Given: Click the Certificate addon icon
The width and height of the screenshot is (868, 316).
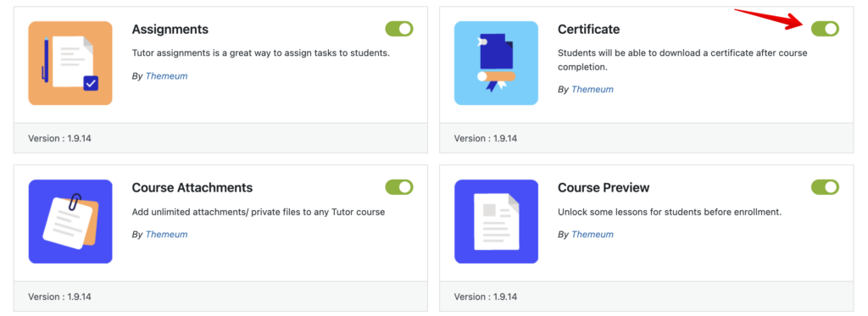Looking at the screenshot, I should [x=496, y=63].
